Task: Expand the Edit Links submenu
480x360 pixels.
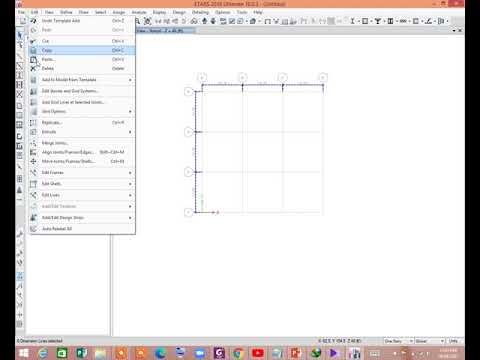Action: [82, 195]
